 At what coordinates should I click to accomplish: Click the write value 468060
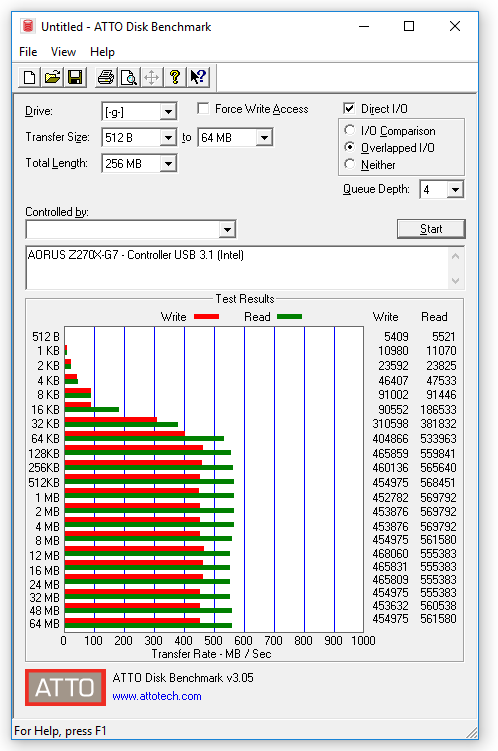tap(391, 553)
